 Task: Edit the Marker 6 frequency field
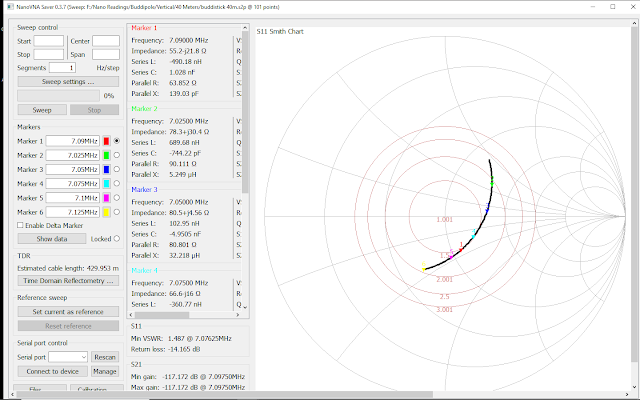point(73,212)
